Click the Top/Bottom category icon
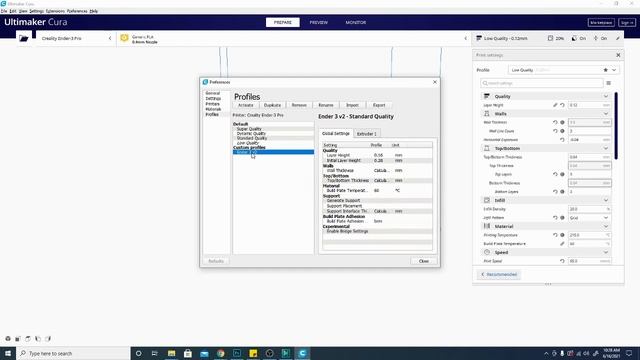 (x=487, y=148)
